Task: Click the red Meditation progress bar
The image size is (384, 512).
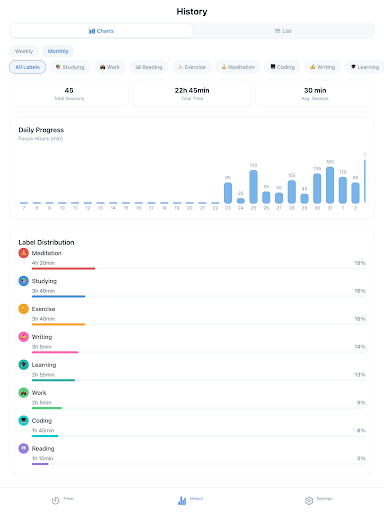Action: coord(63,268)
